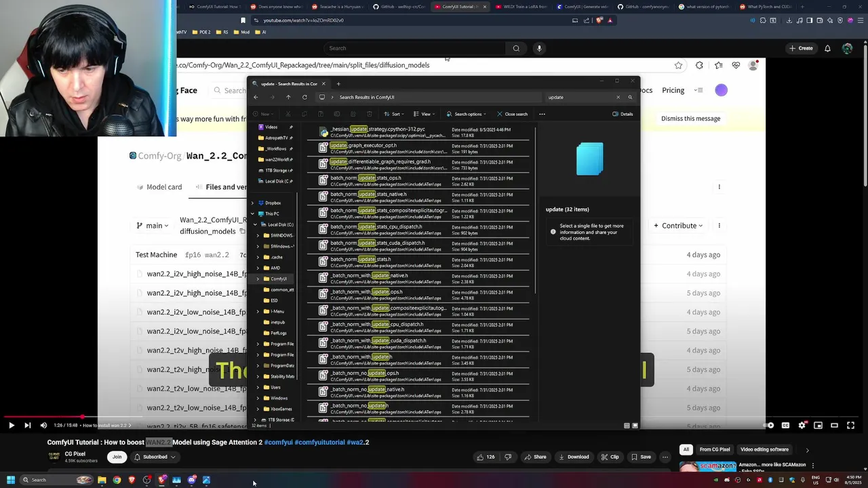Clear the 'update' search box in Explorer
Image resolution: width=868 pixels, height=488 pixels.
coord(618,97)
